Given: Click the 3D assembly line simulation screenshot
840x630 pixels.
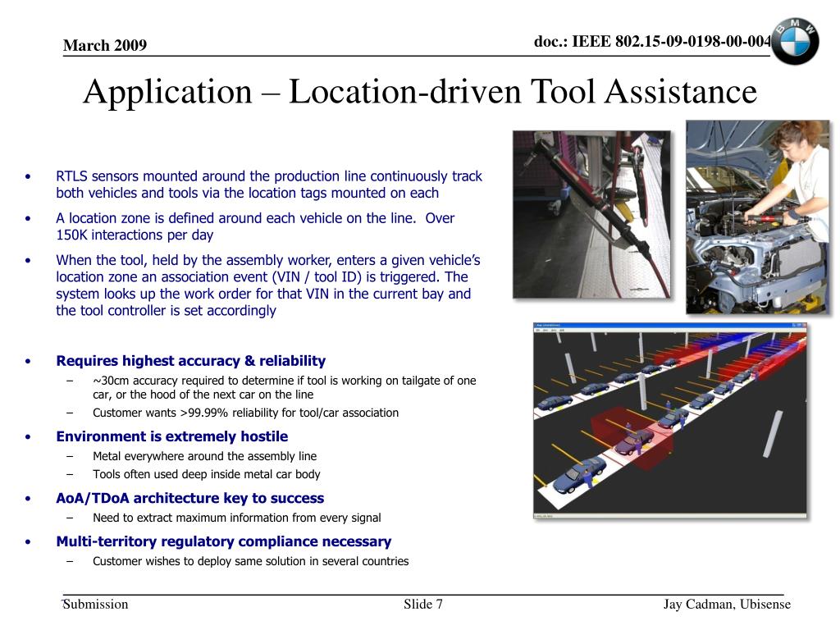Looking at the screenshot, I should (669, 421).
